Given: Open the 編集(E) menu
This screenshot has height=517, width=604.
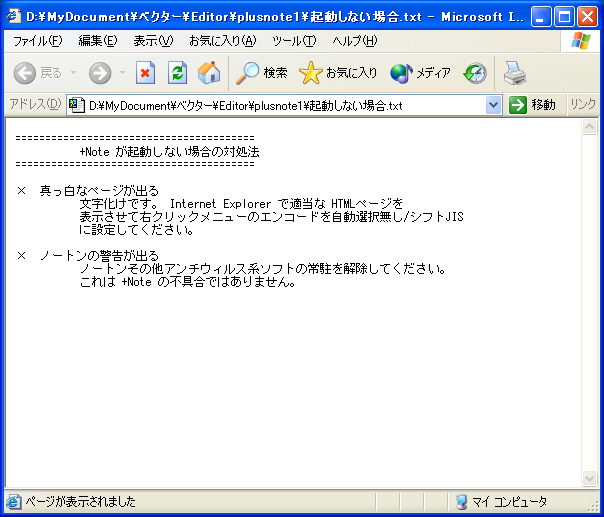Looking at the screenshot, I should tap(97, 41).
